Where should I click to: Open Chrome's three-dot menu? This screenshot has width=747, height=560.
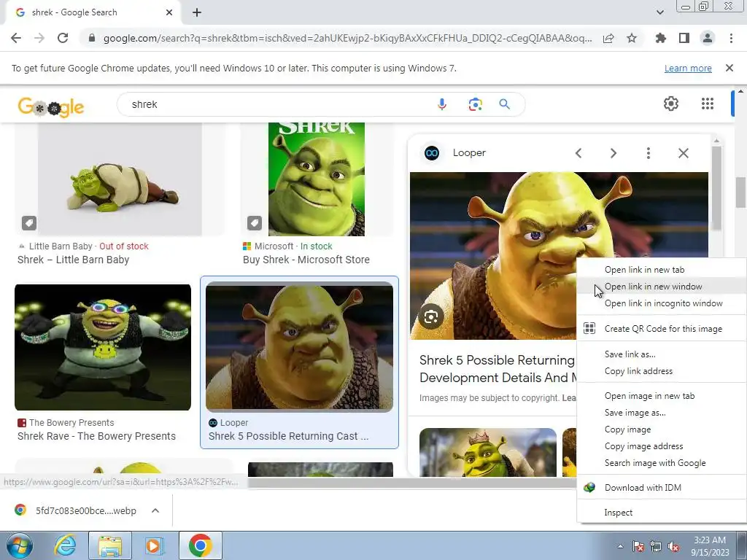(731, 38)
